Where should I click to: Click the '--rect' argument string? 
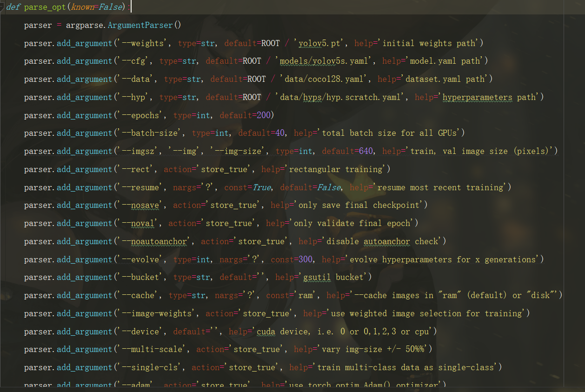[x=136, y=169]
